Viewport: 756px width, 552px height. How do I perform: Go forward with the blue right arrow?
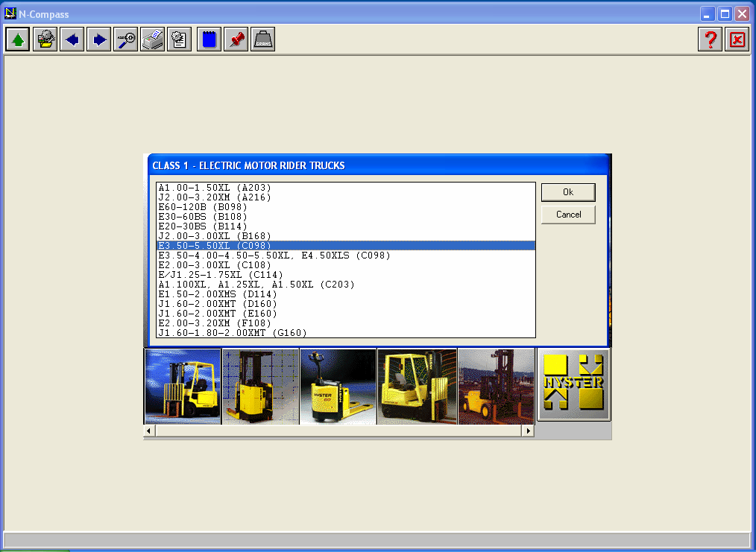99,39
